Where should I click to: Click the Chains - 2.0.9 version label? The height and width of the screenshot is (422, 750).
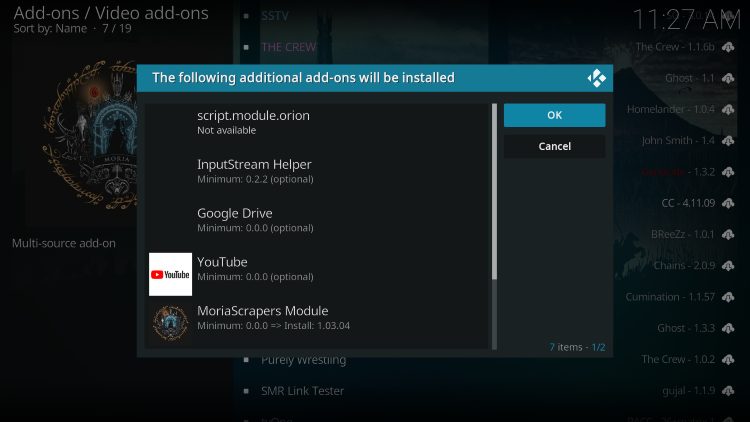coord(684,266)
